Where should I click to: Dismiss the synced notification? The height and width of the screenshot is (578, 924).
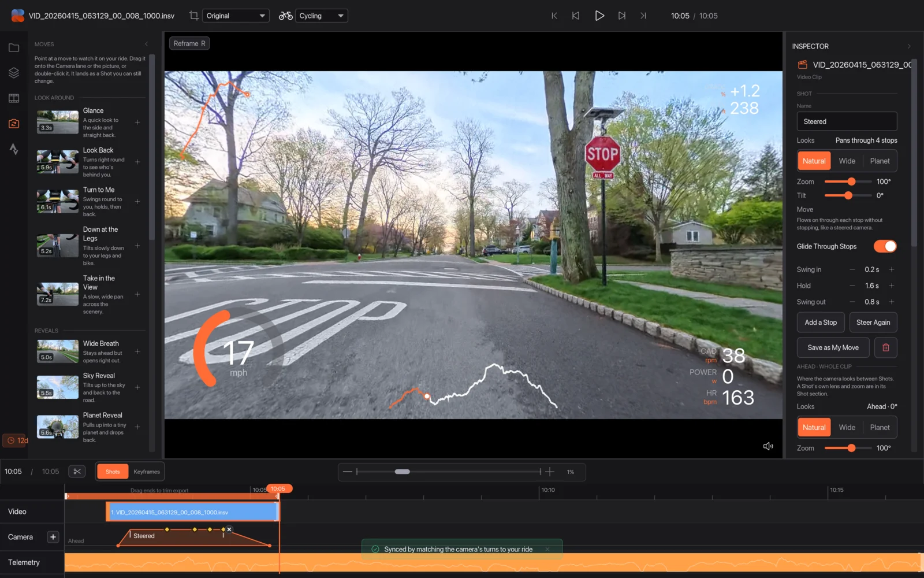tap(547, 549)
